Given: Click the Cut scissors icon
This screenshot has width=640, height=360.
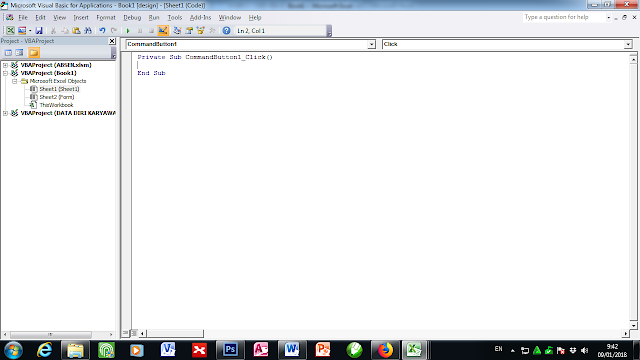Looking at the screenshot, I should 53,31.
